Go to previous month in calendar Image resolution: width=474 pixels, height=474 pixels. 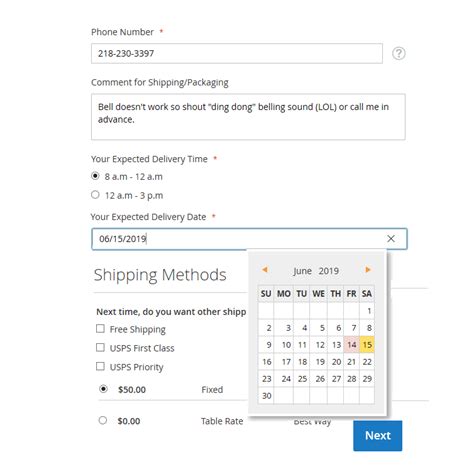click(265, 270)
